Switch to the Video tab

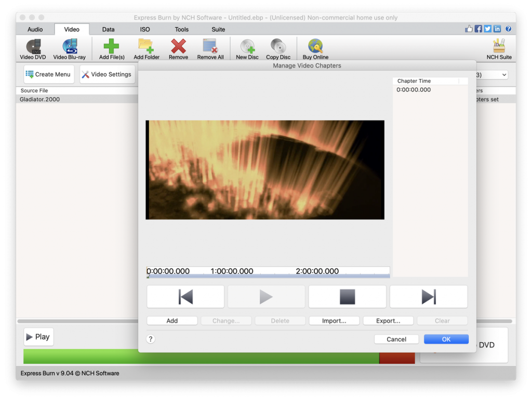point(72,29)
